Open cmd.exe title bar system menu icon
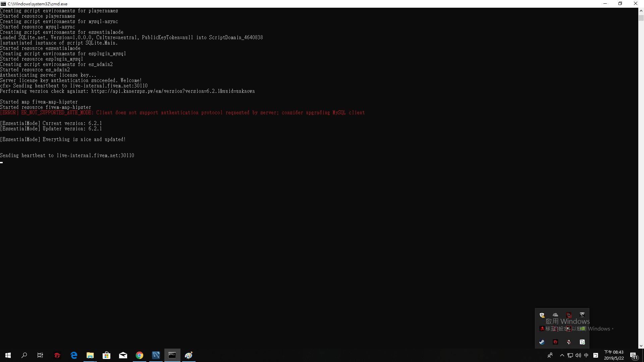 point(3,4)
